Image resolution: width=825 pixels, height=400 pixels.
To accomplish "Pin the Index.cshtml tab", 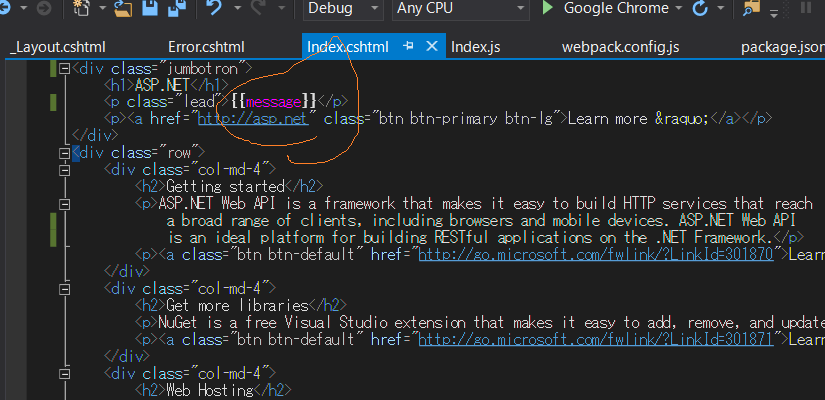I will click(x=408, y=46).
